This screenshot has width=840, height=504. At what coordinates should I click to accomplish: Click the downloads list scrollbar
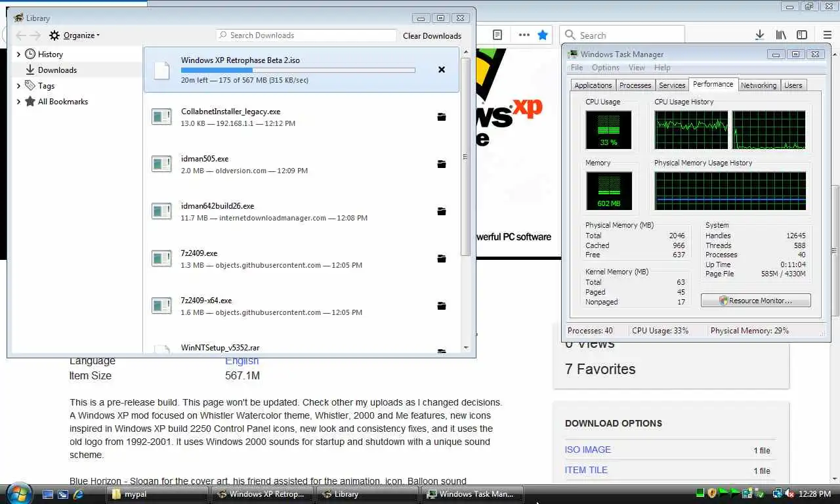point(466,156)
